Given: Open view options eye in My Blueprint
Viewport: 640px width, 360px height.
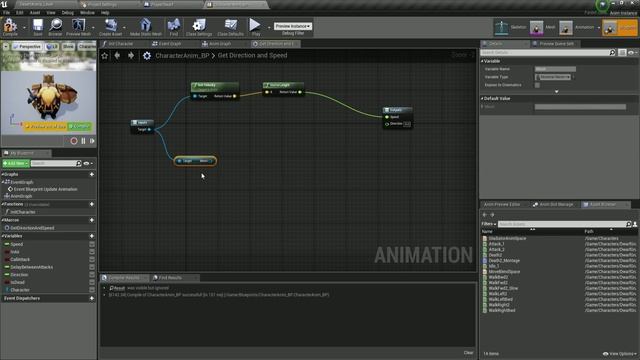Looking at the screenshot, I should tap(88, 163).
